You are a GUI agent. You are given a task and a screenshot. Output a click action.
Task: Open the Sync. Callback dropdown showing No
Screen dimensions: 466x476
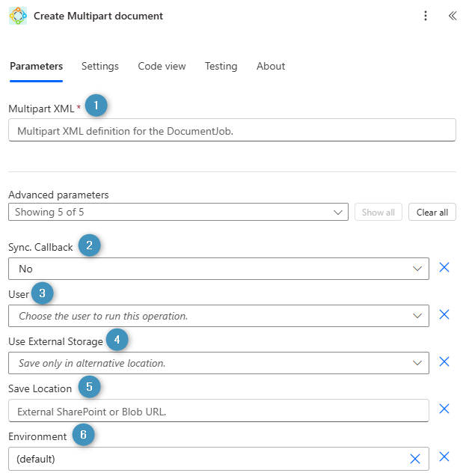tap(218, 269)
